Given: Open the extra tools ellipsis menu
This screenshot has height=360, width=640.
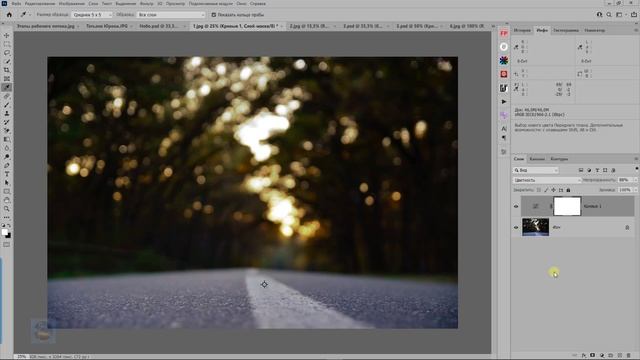Looking at the screenshot, I should click(x=7, y=217).
